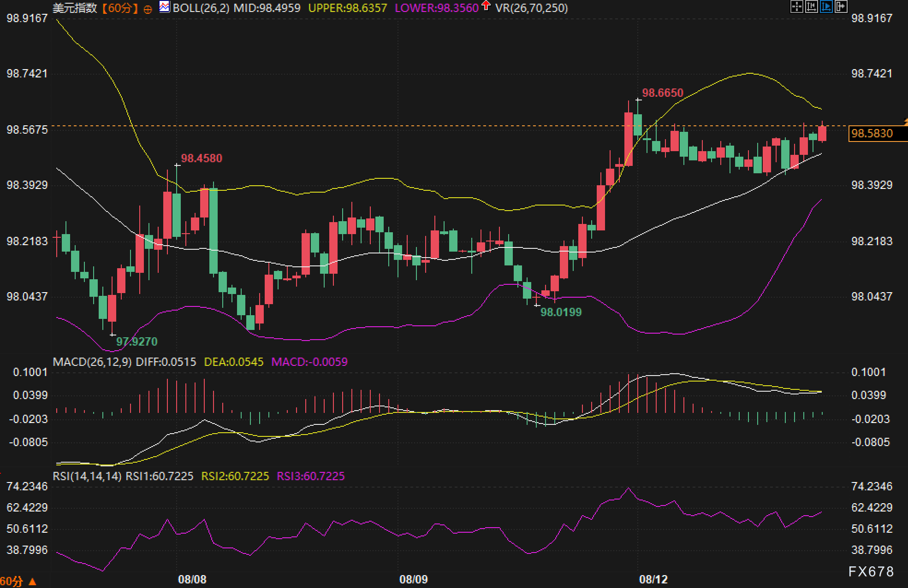908x588 pixels.
Task: Select the VR(26,70,250) indicator label
Action: [x=531, y=8]
